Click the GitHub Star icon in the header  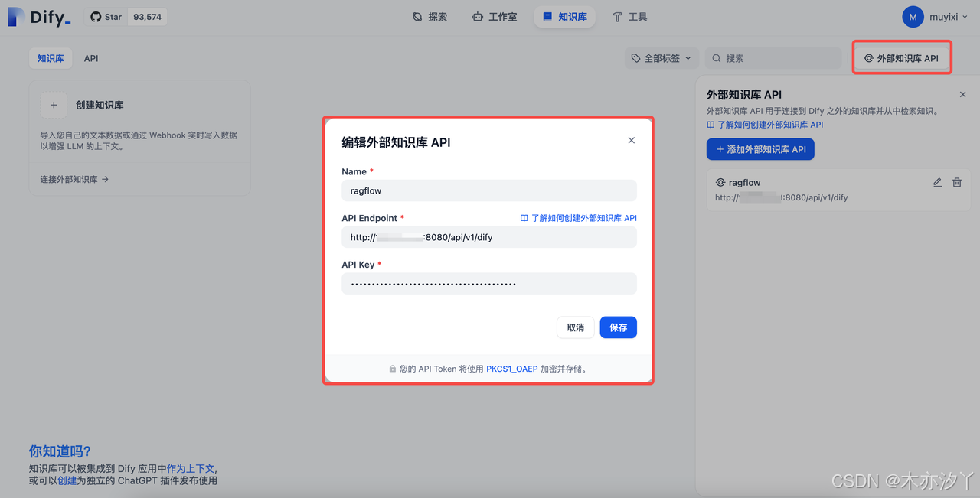pyautogui.click(x=96, y=16)
